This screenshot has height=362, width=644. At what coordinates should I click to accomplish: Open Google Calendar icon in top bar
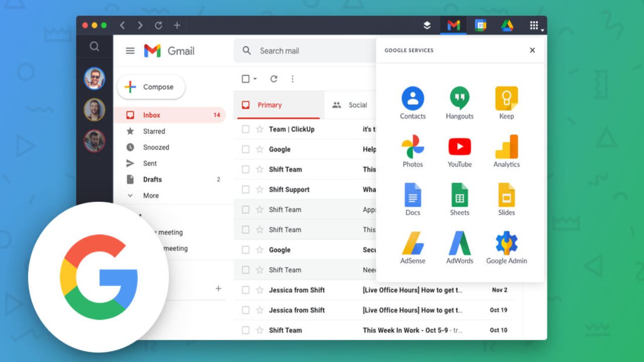point(480,26)
